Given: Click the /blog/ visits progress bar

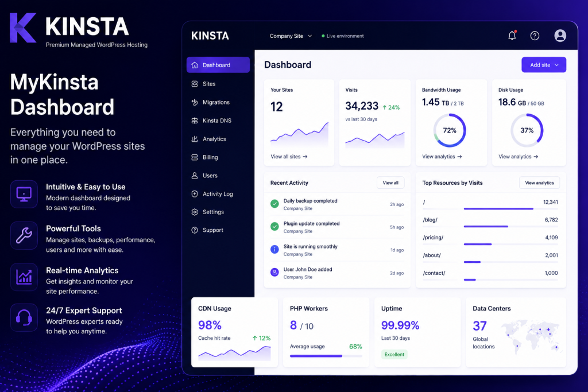Looking at the screenshot, I should point(510,226).
